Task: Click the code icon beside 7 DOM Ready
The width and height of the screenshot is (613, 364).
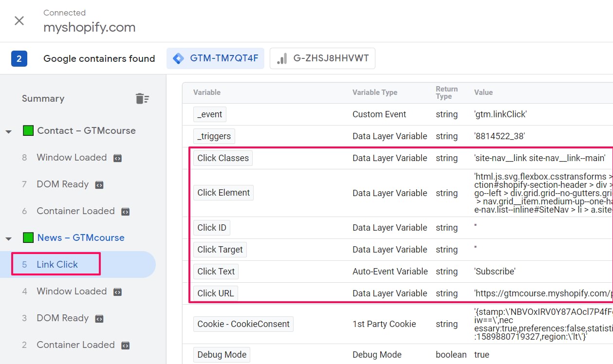Action: click(99, 185)
